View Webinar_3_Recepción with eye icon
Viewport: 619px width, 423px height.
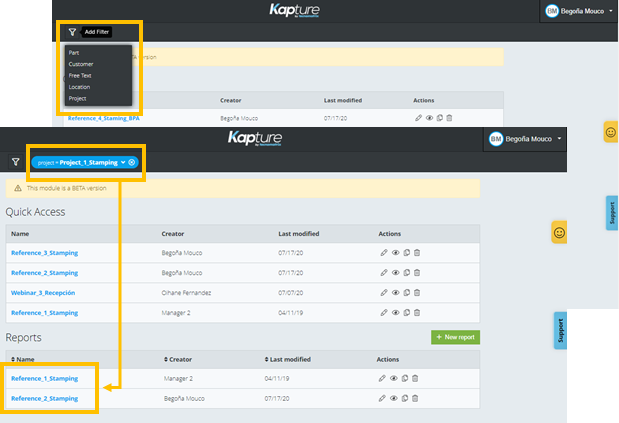tap(396, 293)
